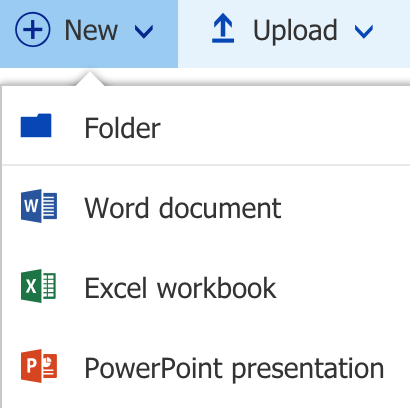This screenshot has width=410, height=408.
Task: Click the circled plus icon beside New
Action: [x=33, y=29]
